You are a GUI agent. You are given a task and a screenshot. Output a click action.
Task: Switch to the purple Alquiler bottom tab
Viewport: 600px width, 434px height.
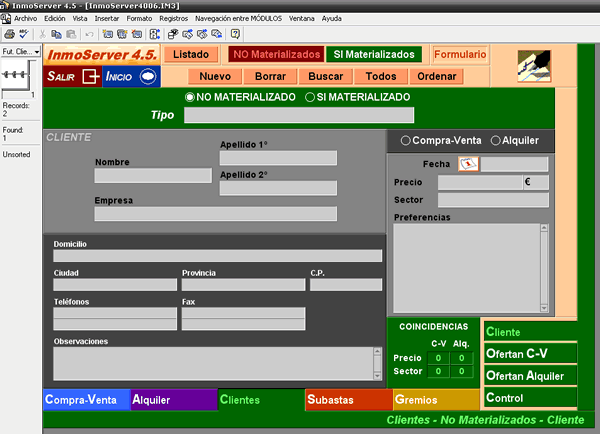click(x=174, y=400)
